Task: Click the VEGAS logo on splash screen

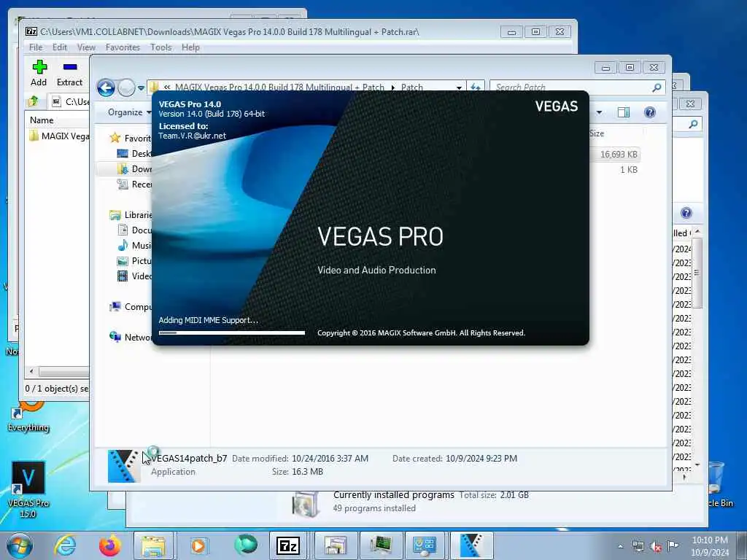Action: click(556, 106)
